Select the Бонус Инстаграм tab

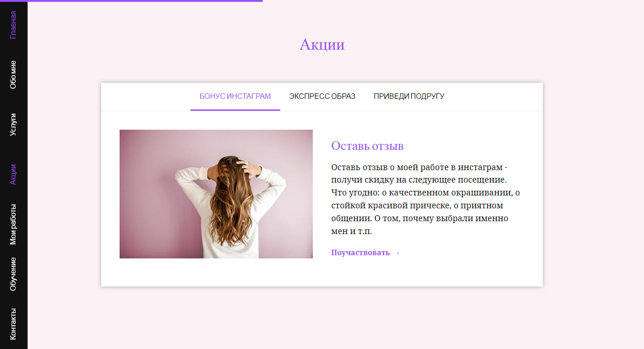[235, 97]
